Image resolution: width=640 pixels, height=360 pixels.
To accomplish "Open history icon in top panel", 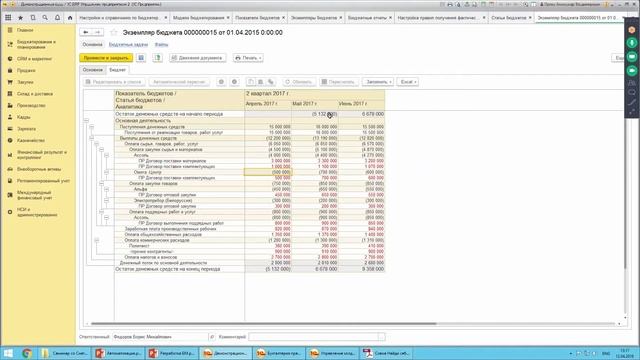I will 33,18.
